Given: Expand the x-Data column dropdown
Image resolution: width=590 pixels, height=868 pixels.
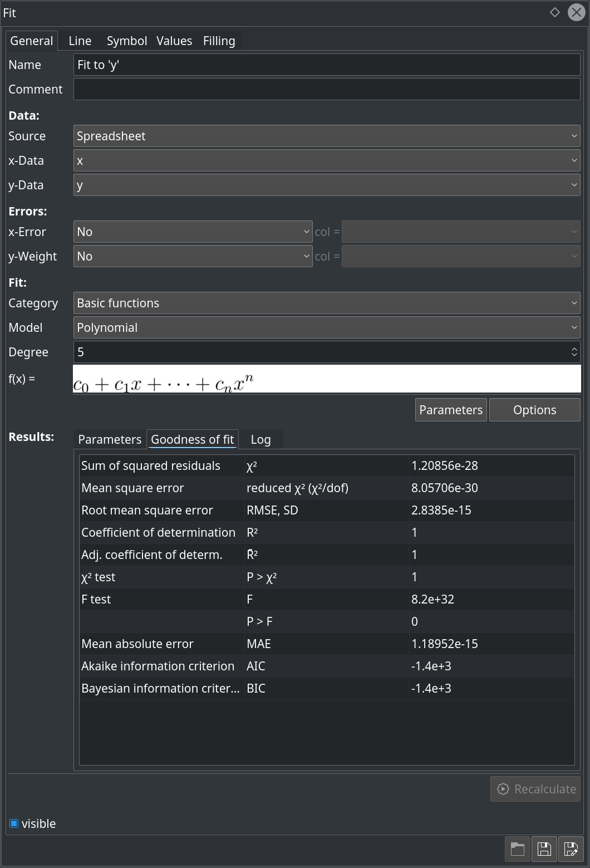Looking at the screenshot, I should (x=326, y=160).
